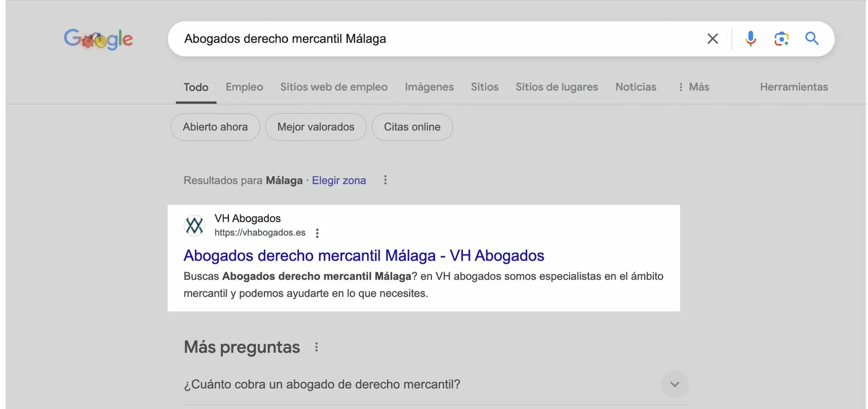Open options next to vhabogados.es URL

point(317,233)
